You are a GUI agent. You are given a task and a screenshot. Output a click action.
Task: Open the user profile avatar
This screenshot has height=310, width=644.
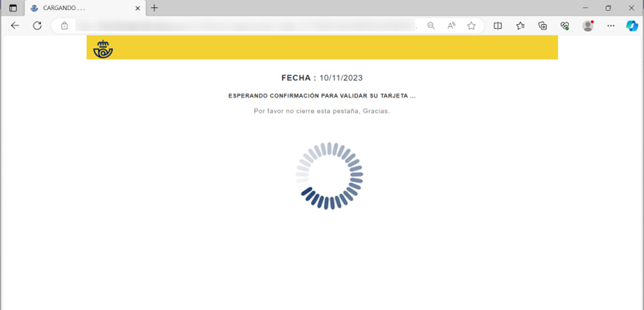pos(588,26)
